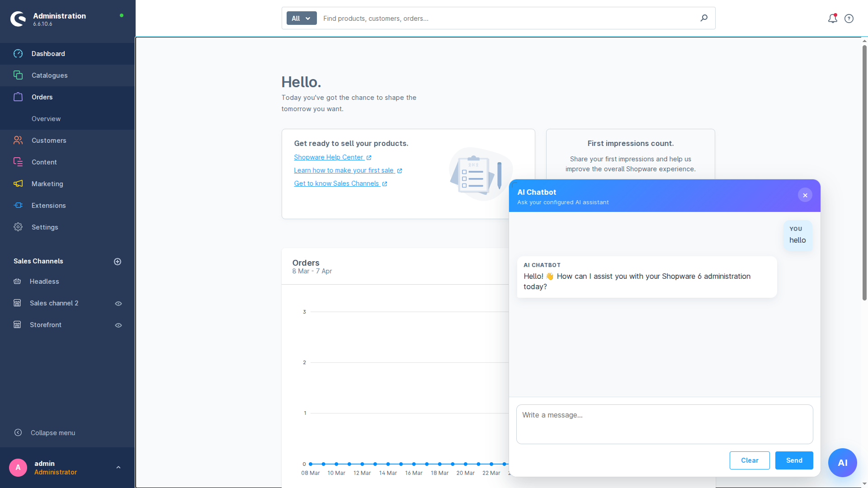
Task: Click the "First impressions count." heading
Action: (x=631, y=144)
